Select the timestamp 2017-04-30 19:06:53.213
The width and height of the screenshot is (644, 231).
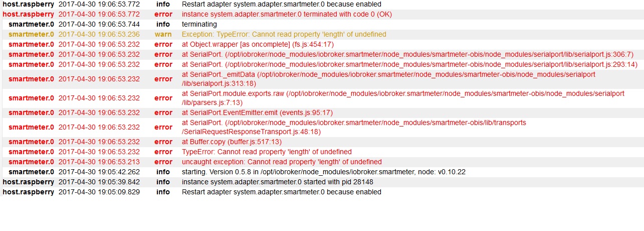point(99,162)
